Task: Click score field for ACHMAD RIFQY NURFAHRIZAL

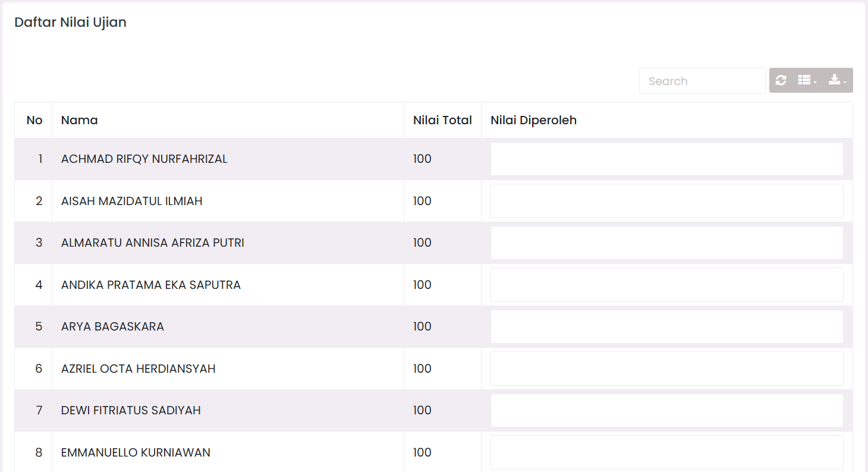Action: pyautogui.click(x=666, y=159)
